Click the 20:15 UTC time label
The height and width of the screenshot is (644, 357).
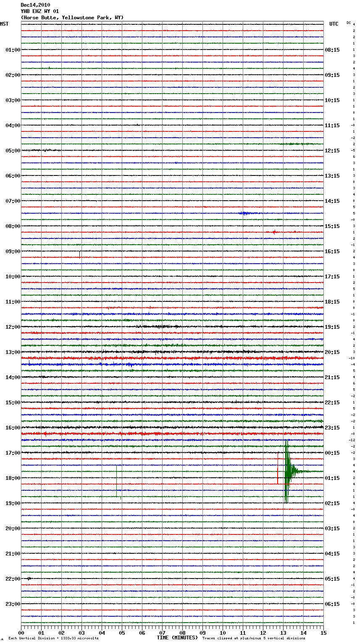[332, 352]
